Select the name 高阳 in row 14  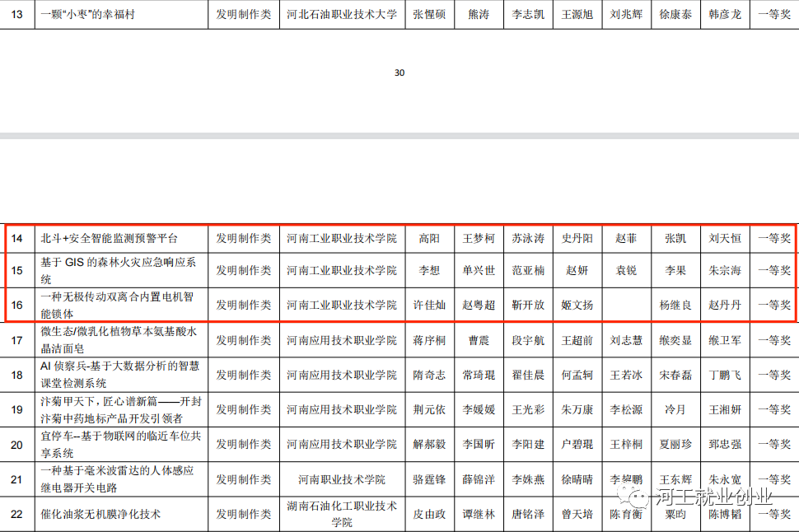click(x=429, y=239)
